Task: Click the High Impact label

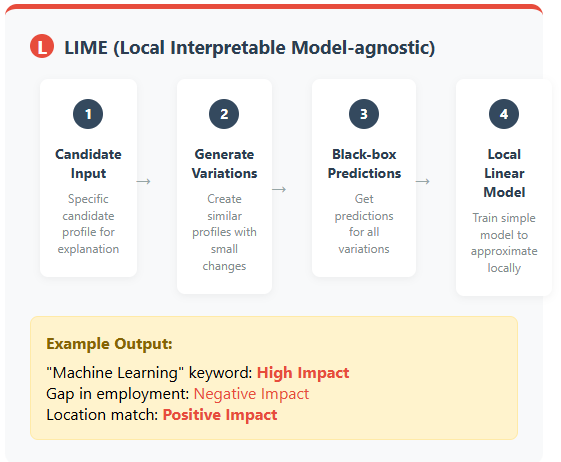Action: click(303, 373)
